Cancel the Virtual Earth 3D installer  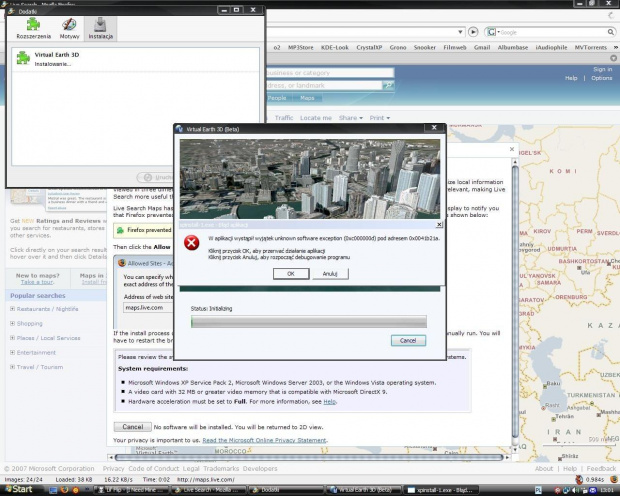click(x=408, y=341)
